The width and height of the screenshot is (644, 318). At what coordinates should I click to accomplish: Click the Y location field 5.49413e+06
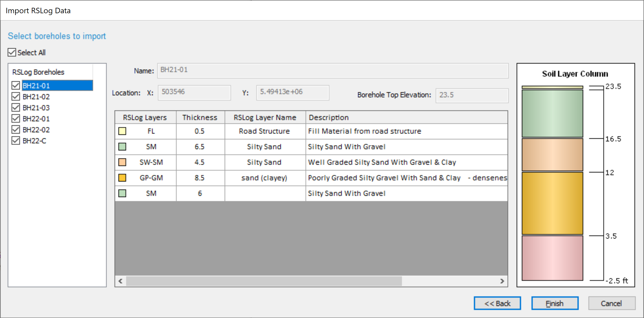tap(293, 93)
